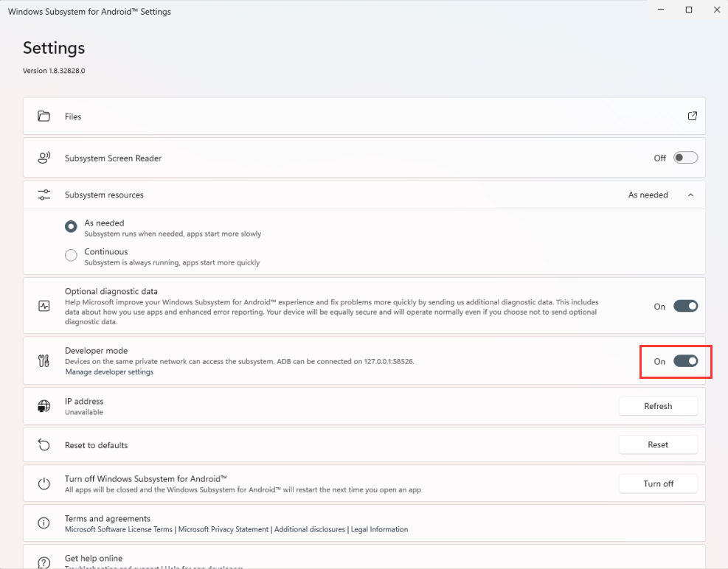This screenshot has height=569, width=728.
Task: Click the Terms and agreements info icon
Action: [x=44, y=523]
